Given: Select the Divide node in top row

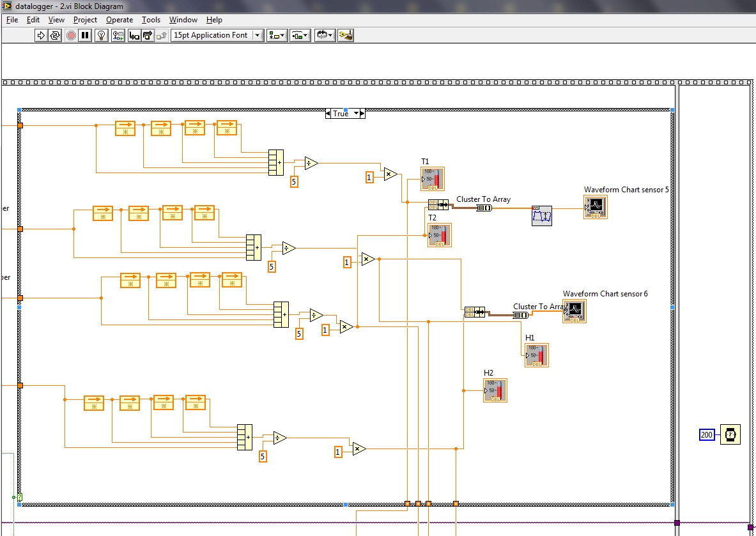Looking at the screenshot, I should 311,164.
